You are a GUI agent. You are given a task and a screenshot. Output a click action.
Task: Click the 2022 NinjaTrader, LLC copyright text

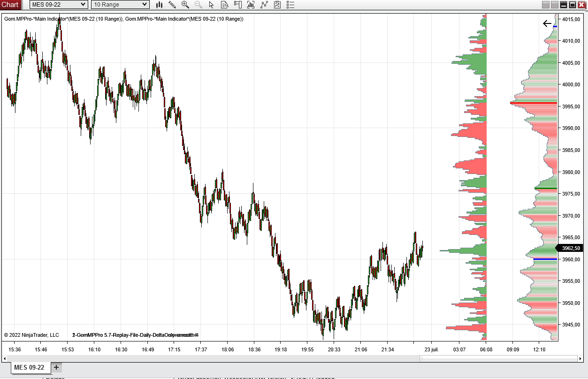31,335
